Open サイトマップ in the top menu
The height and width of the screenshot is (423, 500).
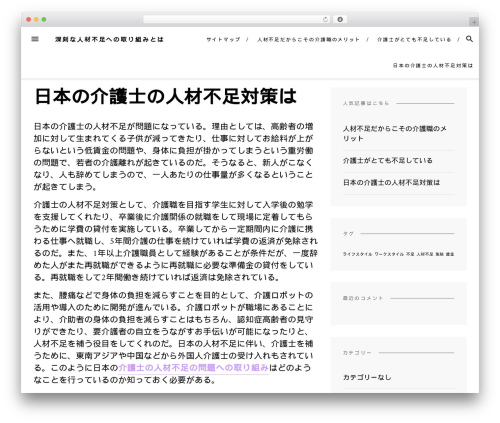pos(223,39)
